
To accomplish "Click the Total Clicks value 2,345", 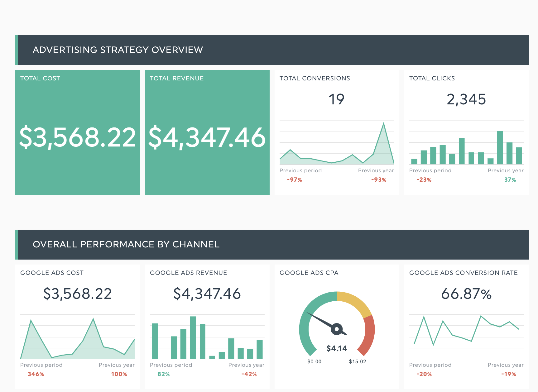I will click(x=466, y=99).
